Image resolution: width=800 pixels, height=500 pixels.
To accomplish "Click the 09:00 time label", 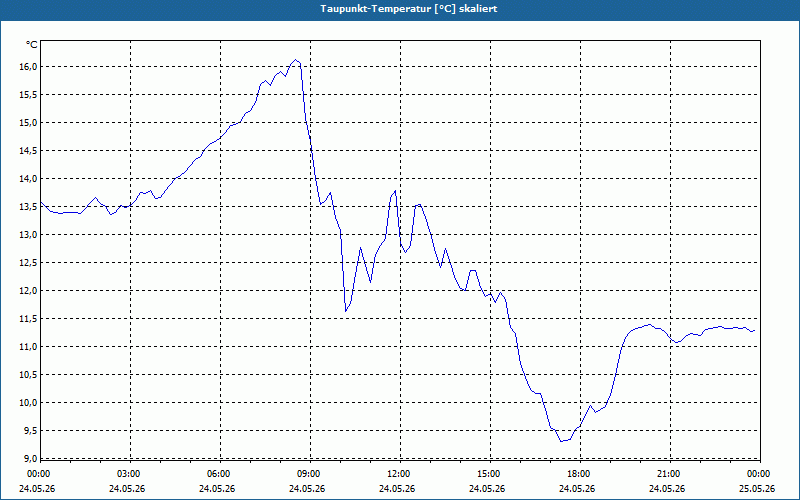I will click(310, 474).
